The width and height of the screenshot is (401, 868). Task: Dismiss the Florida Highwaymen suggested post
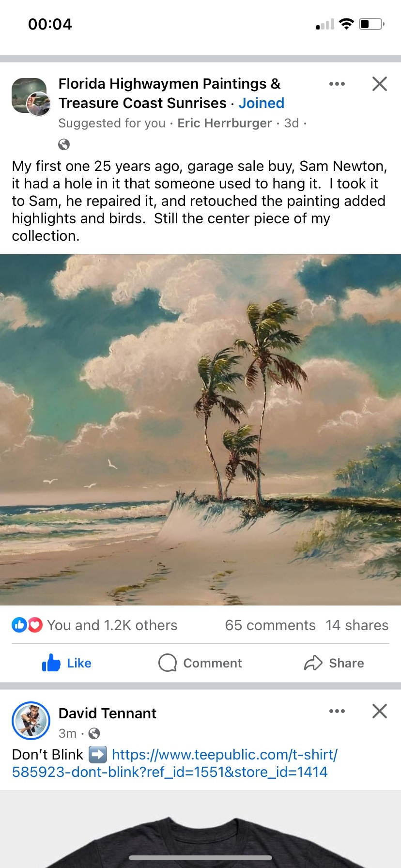pos(379,84)
